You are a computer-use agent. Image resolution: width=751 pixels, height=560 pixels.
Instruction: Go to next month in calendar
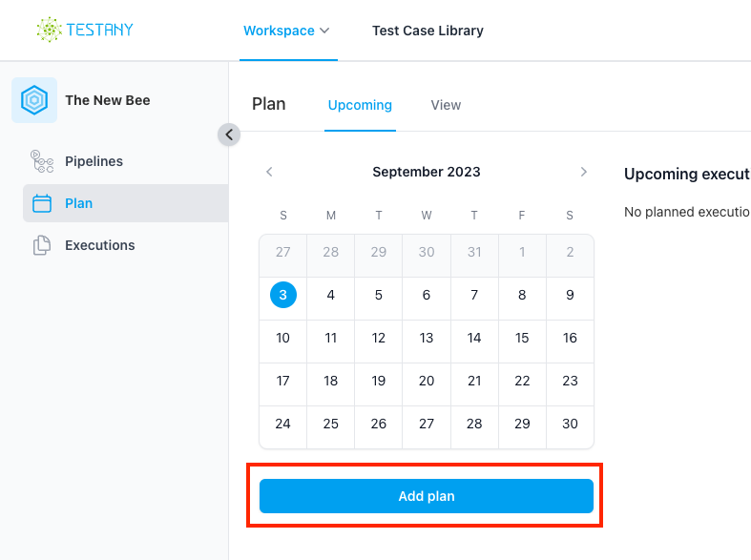583,172
